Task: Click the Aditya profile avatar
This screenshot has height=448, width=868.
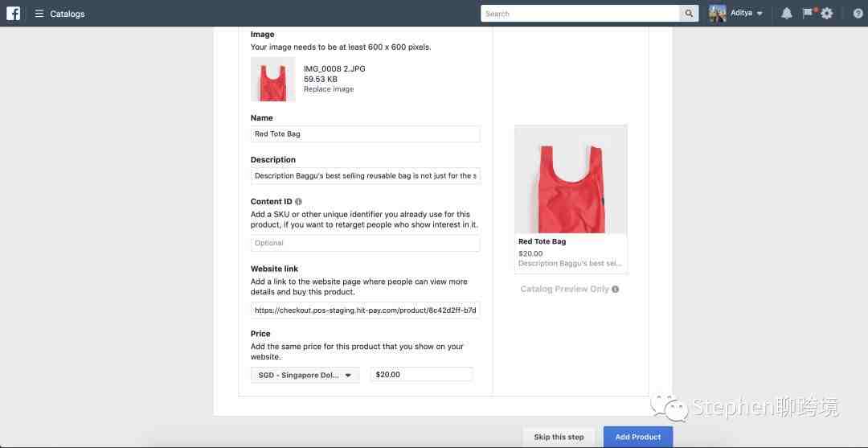Action: point(718,14)
